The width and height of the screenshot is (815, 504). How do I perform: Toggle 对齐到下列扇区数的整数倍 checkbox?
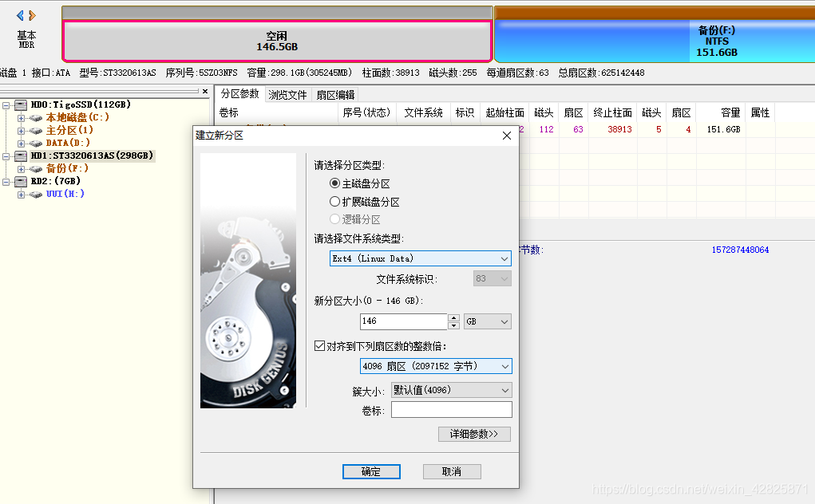[x=319, y=345]
